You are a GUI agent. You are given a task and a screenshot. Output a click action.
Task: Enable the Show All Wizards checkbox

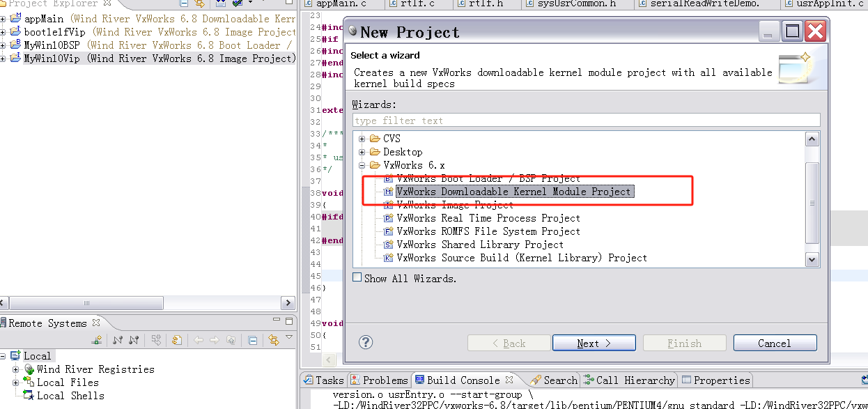[357, 277]
